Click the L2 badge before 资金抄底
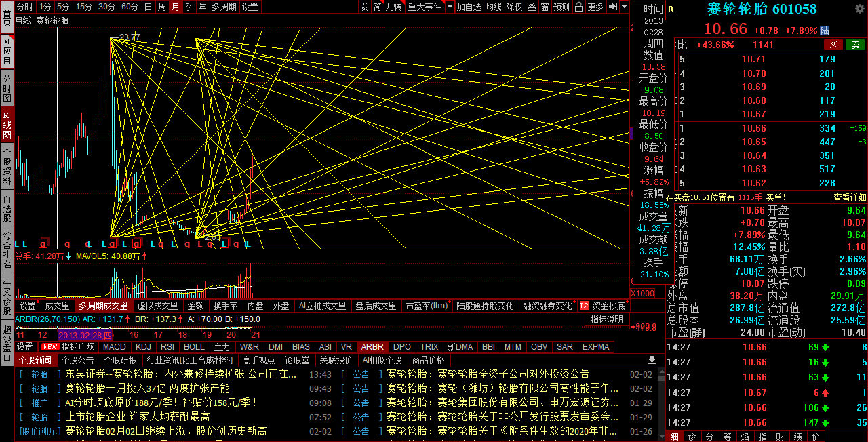The image size is (868, 442). (x=585, y=306)
